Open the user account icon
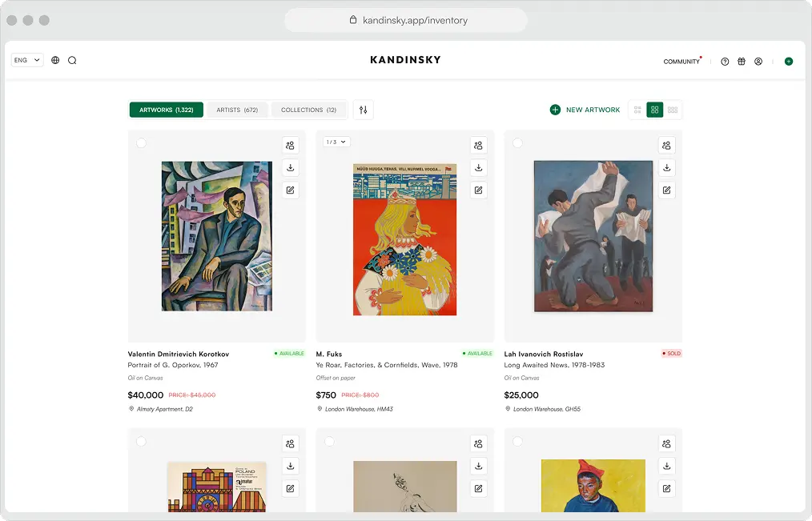 click(758, 62)
